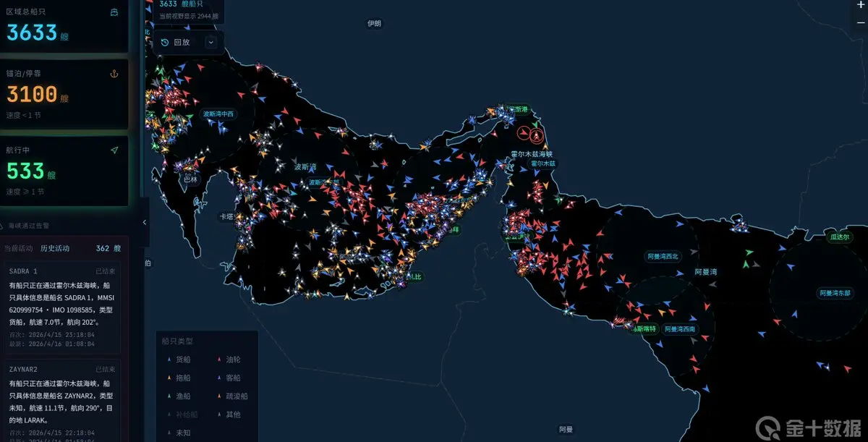Click the 3633 total ships count
The height and width of the screenshot is (442, 868).
coord(32,33)
